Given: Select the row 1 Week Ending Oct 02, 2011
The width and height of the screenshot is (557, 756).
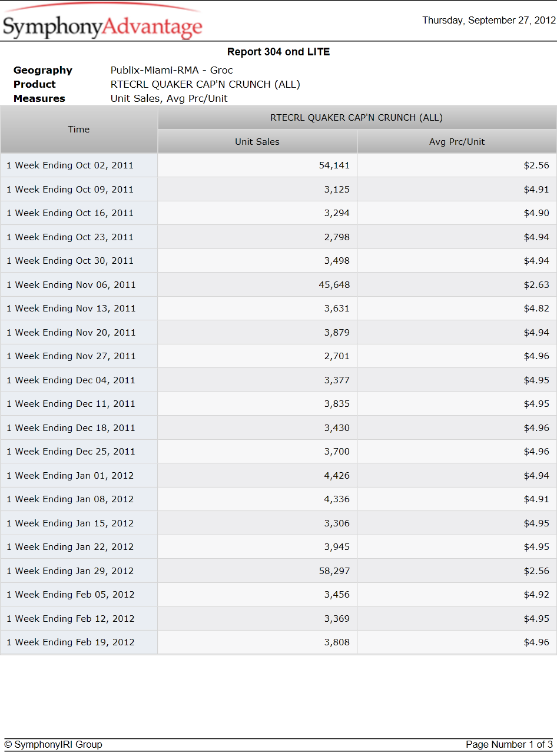Looking at the screenshot, I should point(278,165).
